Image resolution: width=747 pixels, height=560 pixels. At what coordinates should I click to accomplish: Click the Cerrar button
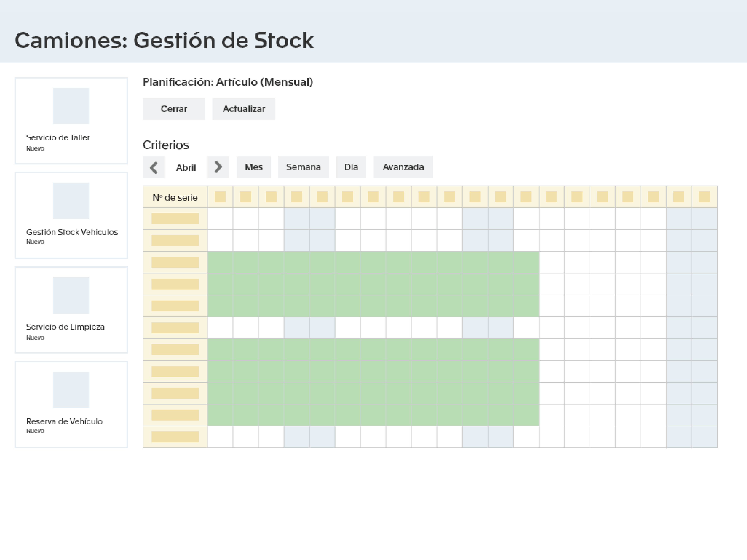click(x=173, y=109)
